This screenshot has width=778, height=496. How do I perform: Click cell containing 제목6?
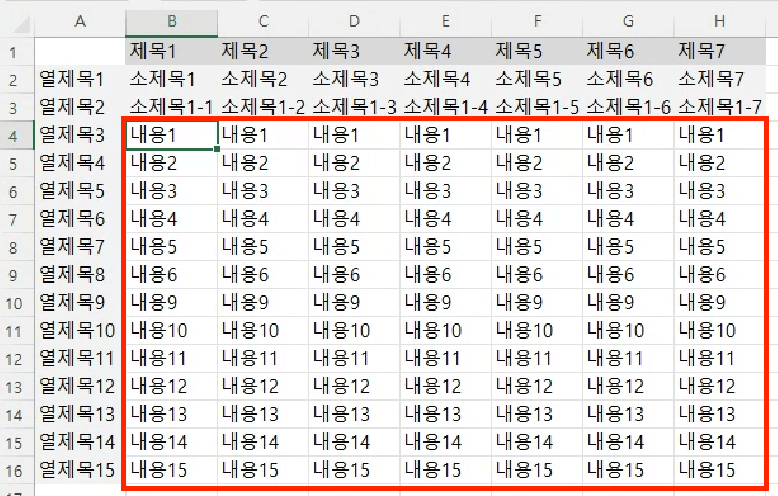628,51
